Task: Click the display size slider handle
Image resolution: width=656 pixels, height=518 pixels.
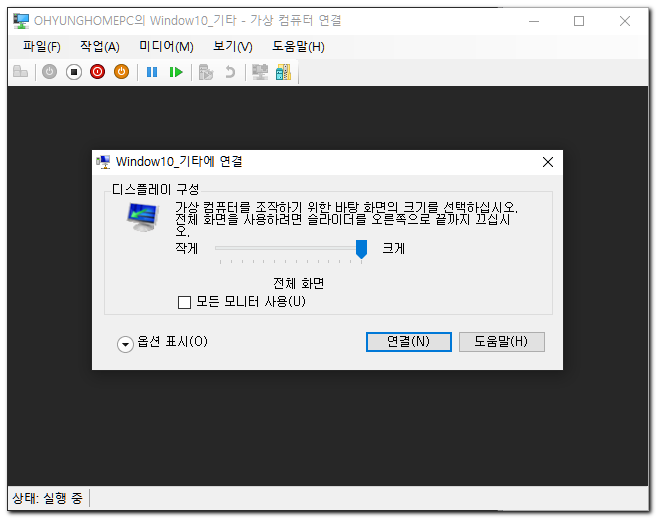Action: (362, 248)
